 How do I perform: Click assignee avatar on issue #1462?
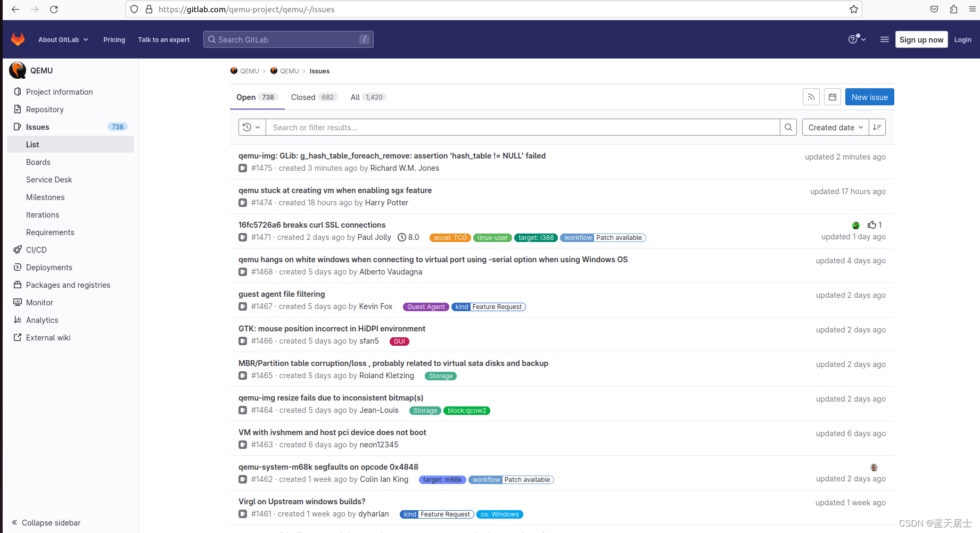click(x=874, y=467)
